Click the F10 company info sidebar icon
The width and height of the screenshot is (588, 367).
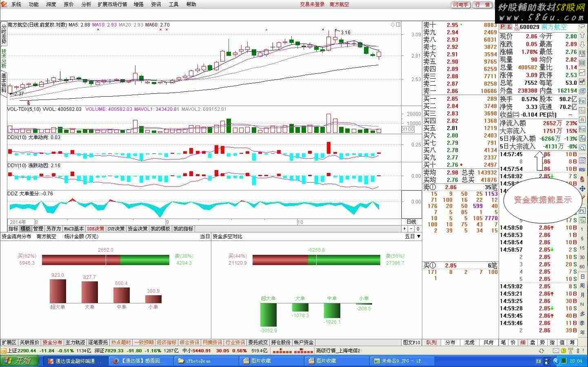583,100
